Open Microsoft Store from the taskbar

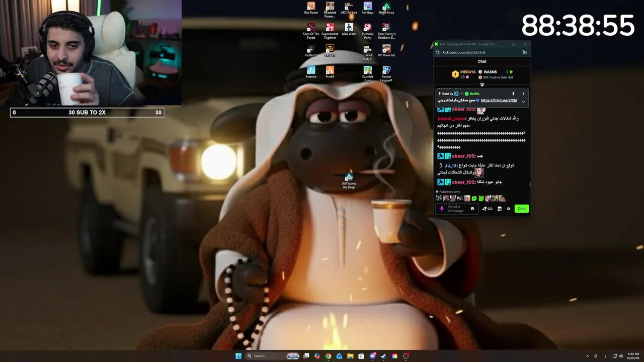point(361,356)
